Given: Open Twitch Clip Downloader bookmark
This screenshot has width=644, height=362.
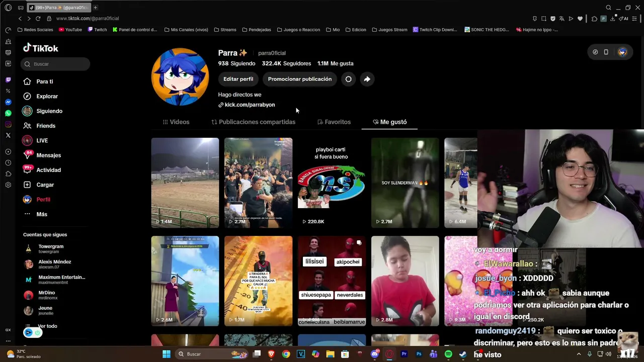Looking at the screenshot, I should 435,30.
